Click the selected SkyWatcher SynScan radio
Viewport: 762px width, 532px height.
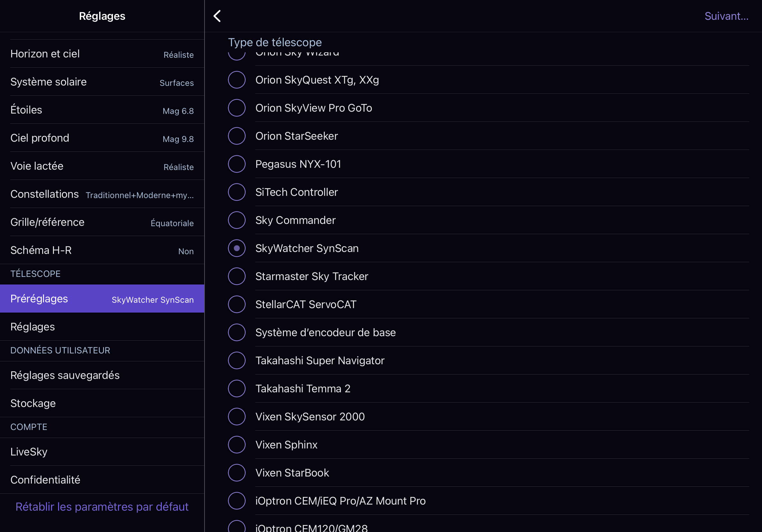tap(237, 248)
